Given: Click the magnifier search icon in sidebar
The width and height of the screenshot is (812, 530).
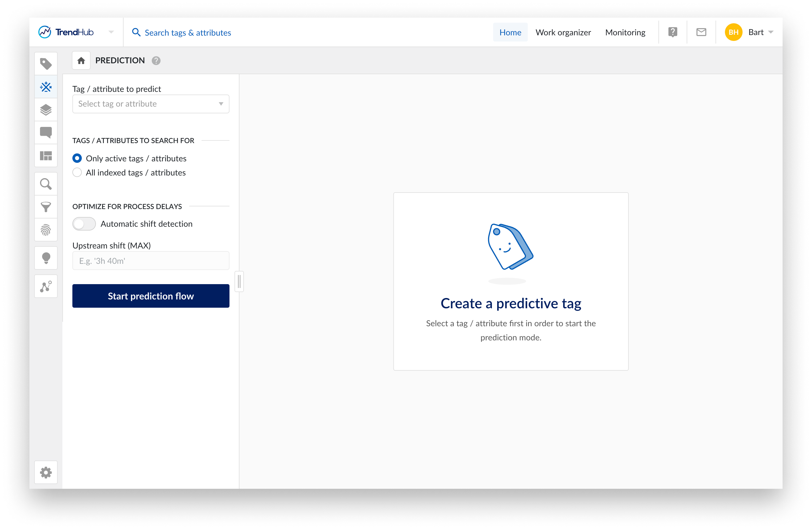Looking at the screenshot, I should [46, 184].
